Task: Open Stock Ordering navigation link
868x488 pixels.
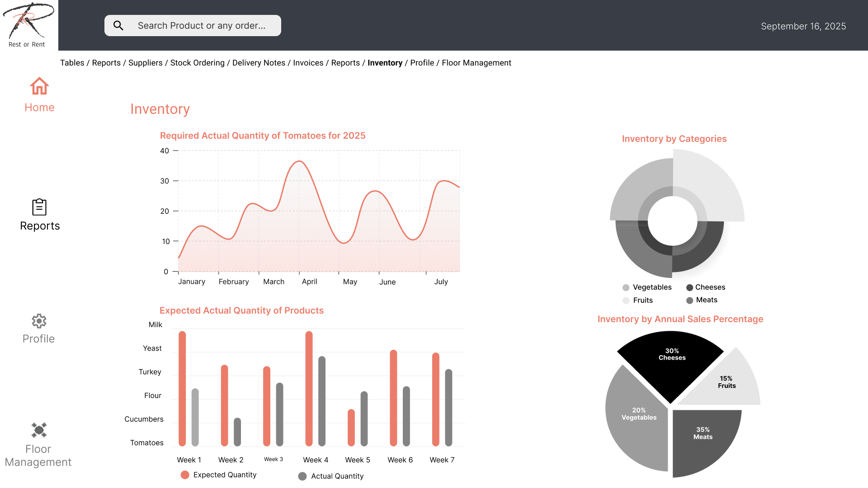Action: point(197,63)
